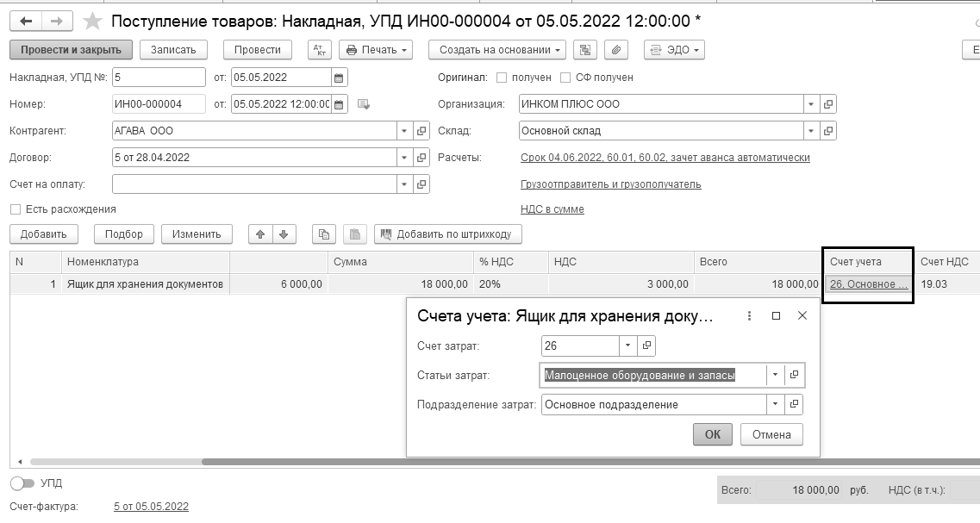Maximize the Счета учета dialog
Screen dimensions: 980x523
click(x=776, y=316)
